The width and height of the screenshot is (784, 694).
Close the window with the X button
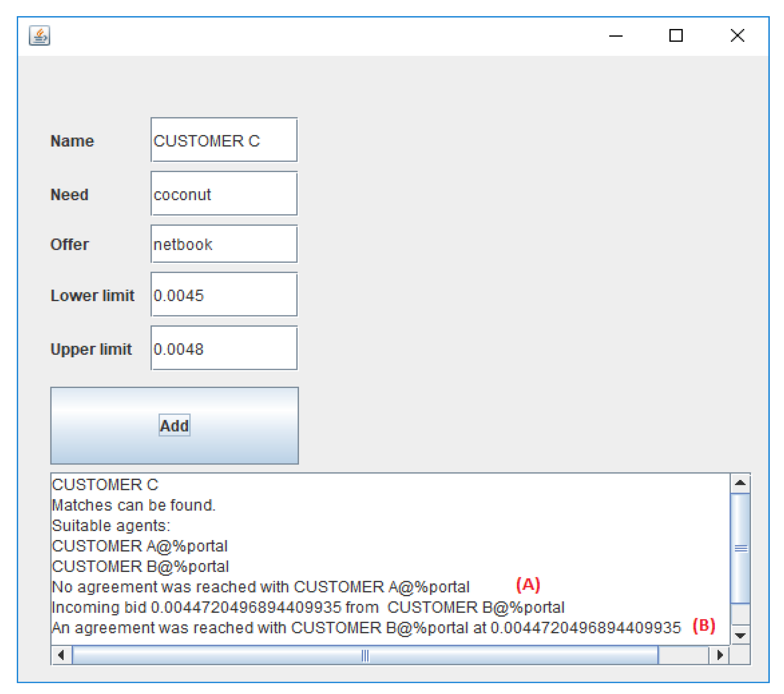tap(737, 36)
